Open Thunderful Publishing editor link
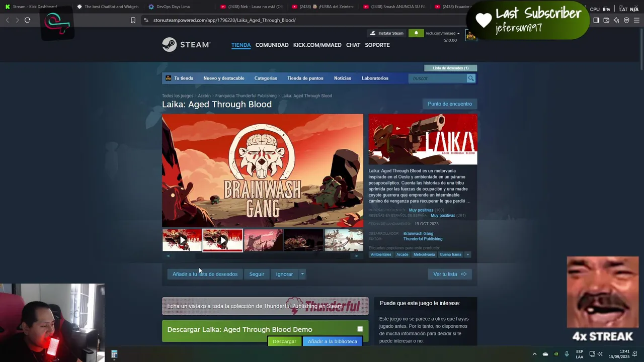 click(x=423, y=239)
